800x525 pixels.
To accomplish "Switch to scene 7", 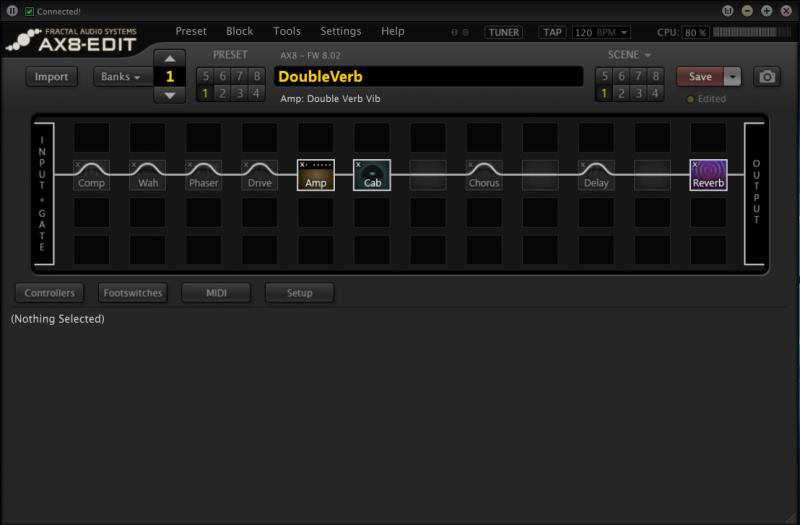I will [x=638, y=76].
